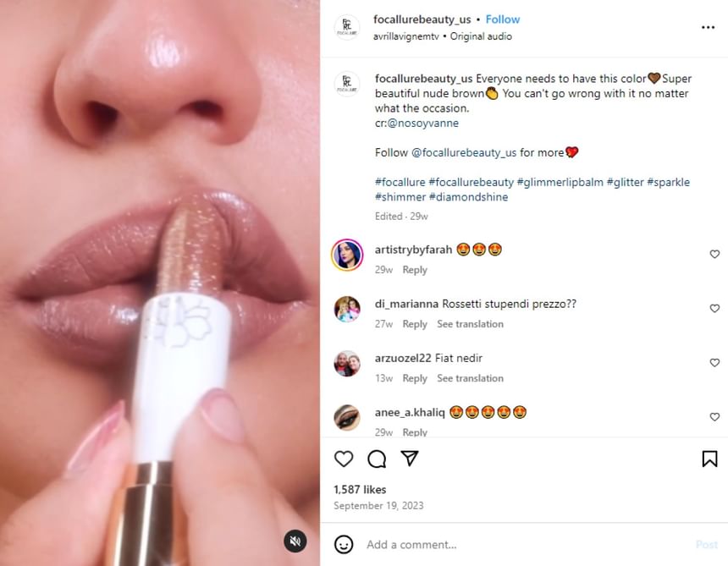Open focallurebeauty_us profile picture in header
Viewport: 728px width, 566px height.
tap(347, 27)
